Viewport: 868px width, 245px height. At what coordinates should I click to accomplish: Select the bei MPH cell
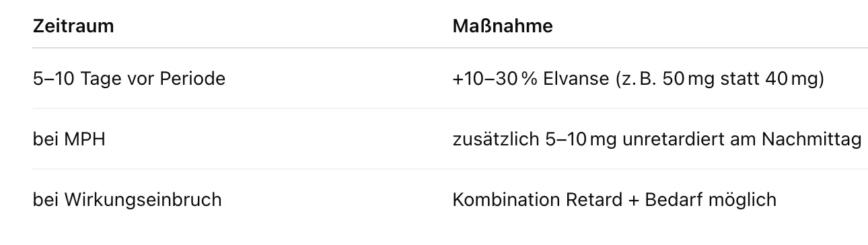point(69,139)
